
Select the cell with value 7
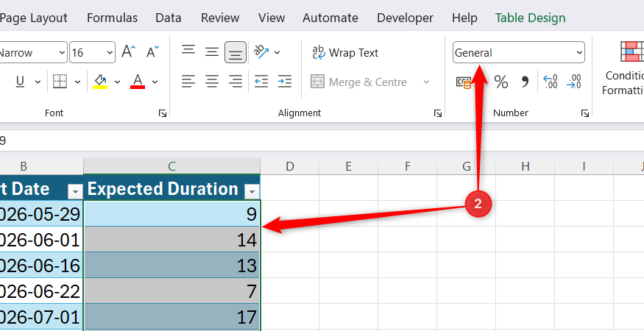point(171,291)
